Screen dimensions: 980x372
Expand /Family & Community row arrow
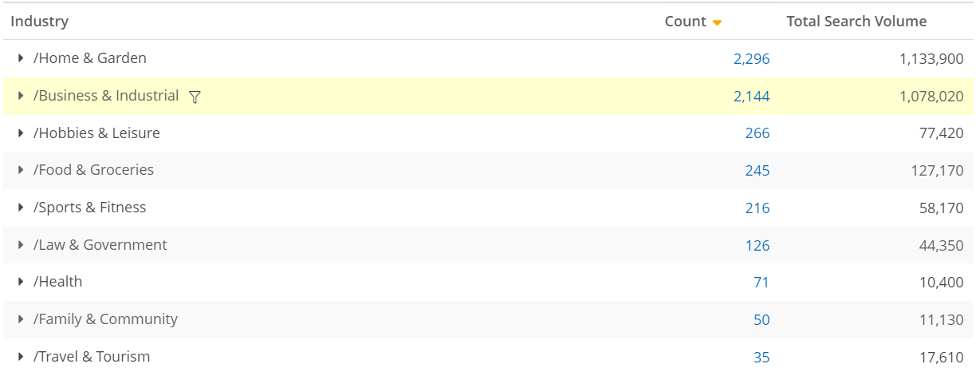point(21,319)
